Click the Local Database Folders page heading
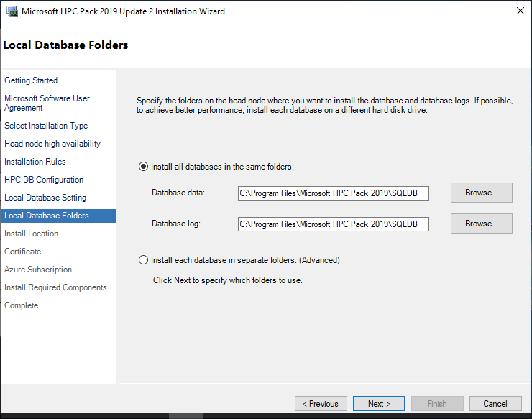The height and width of the screenshot is (419, 532). pos(65,45)
